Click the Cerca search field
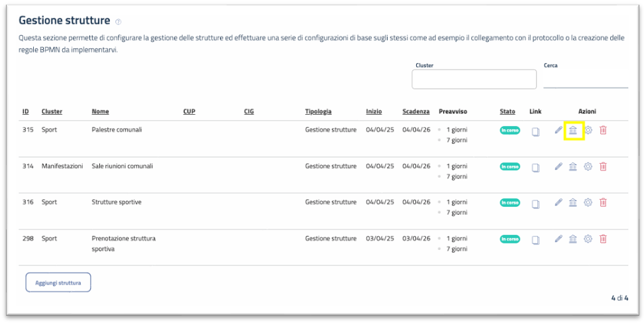 click(x=585, y=80)
